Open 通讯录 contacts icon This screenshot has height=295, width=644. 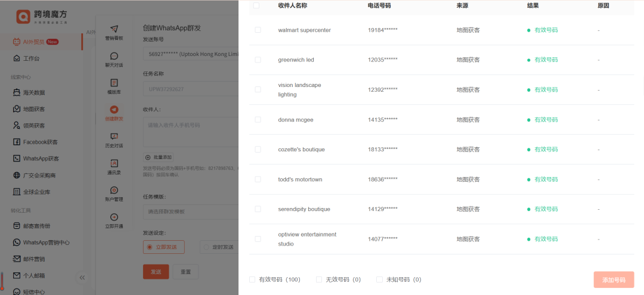point(114,167)
